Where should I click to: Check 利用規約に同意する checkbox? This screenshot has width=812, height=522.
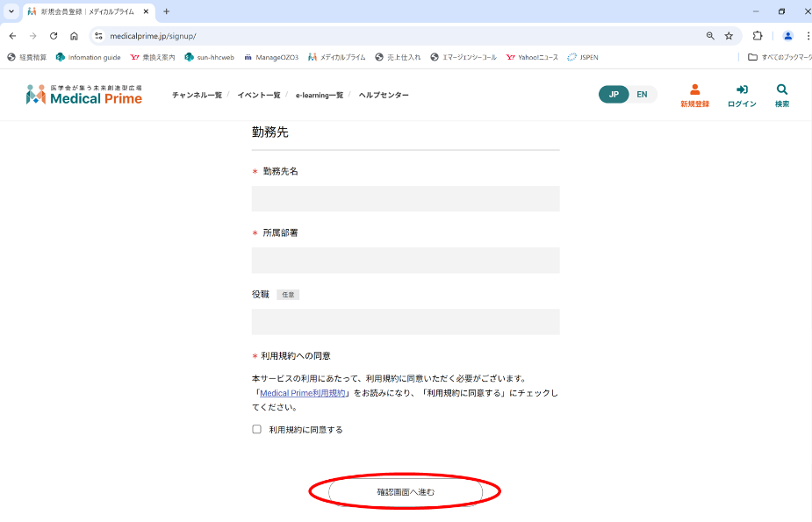[257, 430]
